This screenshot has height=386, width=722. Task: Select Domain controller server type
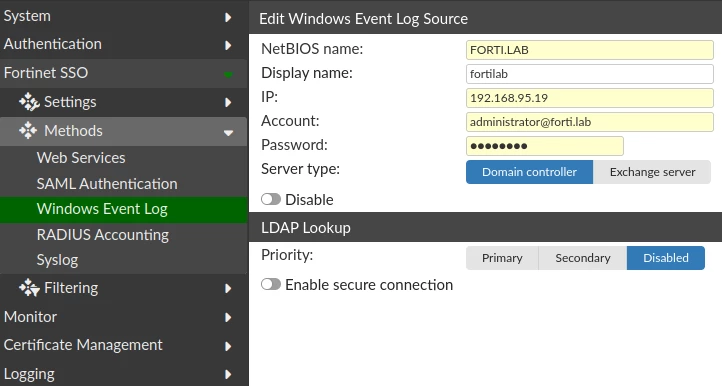tap(530, 172)
